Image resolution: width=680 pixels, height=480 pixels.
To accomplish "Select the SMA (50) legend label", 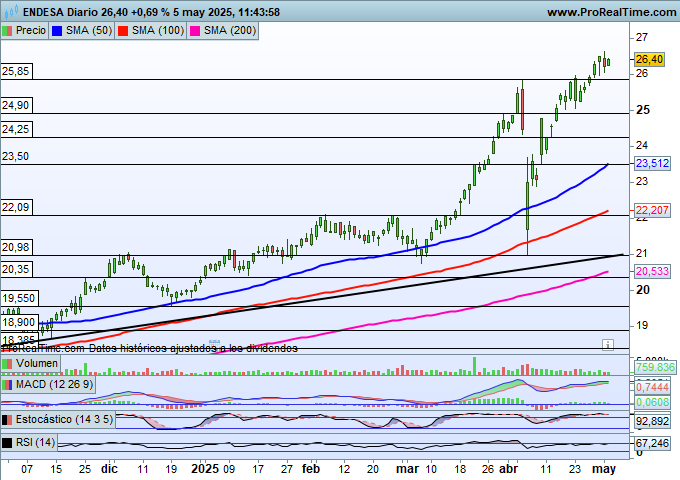I will point(89,30).
